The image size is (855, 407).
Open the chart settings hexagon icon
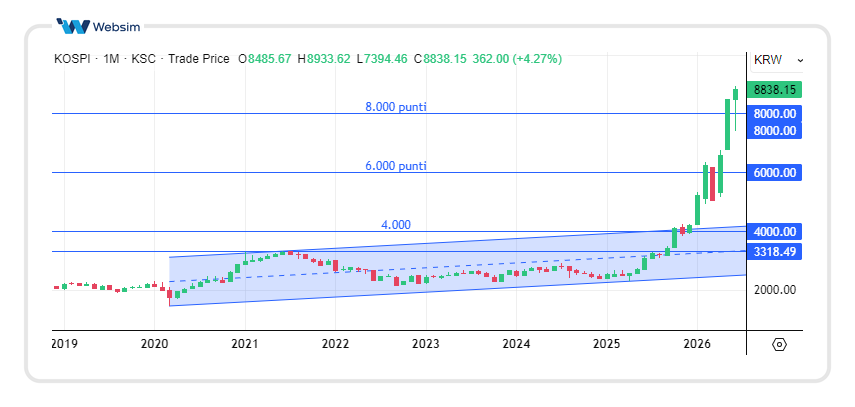(780, 345)
